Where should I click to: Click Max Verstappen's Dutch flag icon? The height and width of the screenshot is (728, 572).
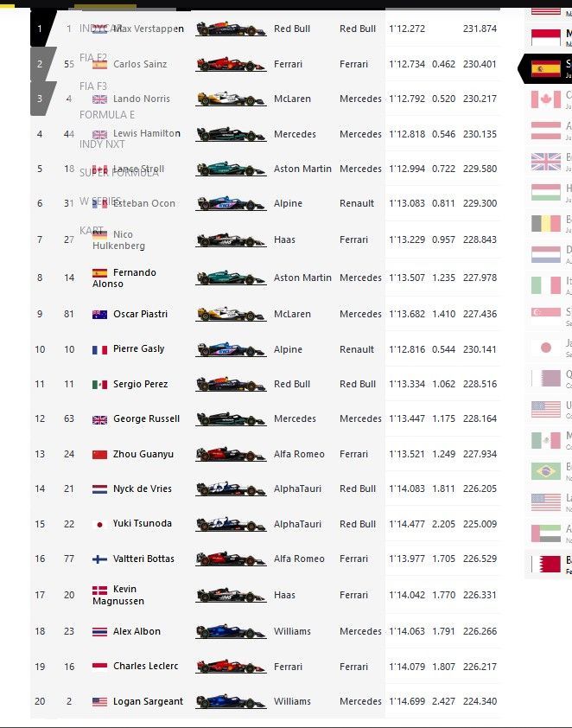pyautogui.click(x=100, y=29)
